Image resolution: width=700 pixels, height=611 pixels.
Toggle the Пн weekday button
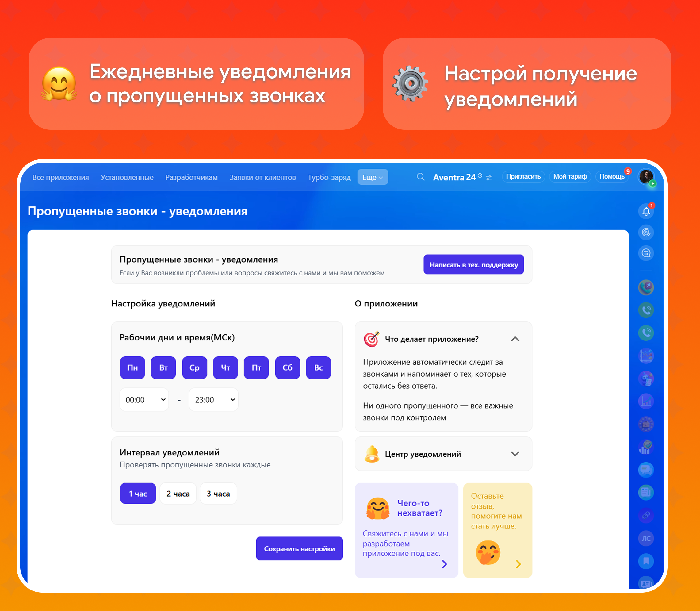[132, 367]
